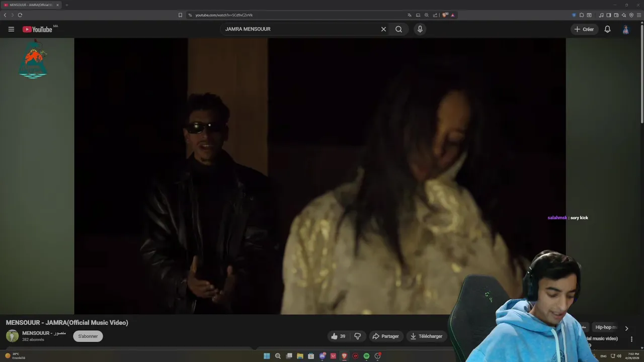
Task: Clear the search field with X
Action: pos(383,29)
